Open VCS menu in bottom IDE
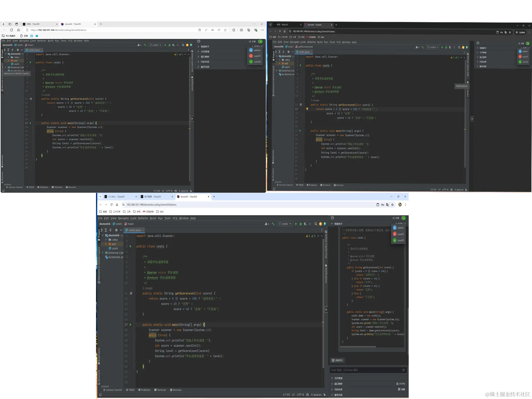532x399 pixels. pos(175,218)
